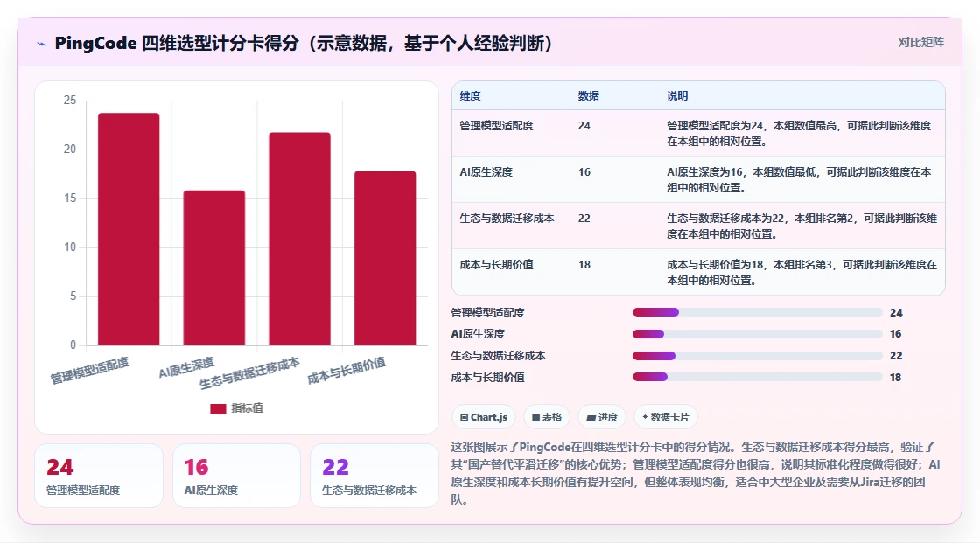Click the 表格 tag chip
The image size is (980, 543).
click(x=546, y=417)
